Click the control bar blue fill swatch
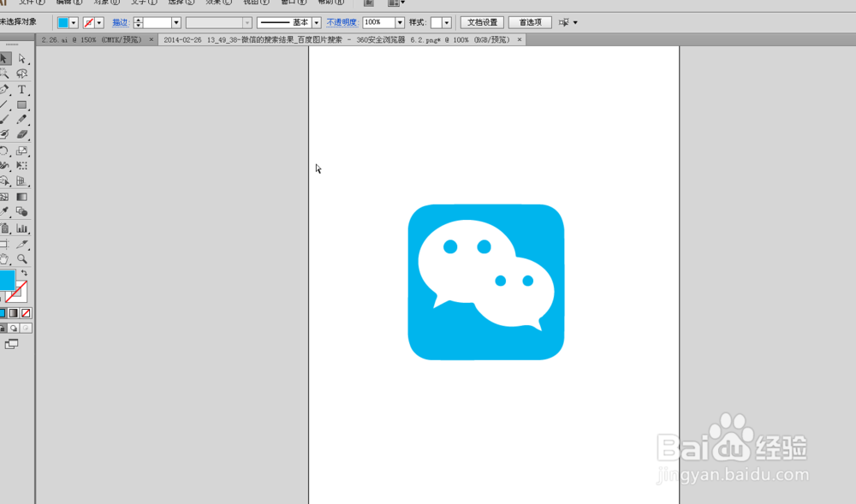The image size is (856, 504). 63,22
